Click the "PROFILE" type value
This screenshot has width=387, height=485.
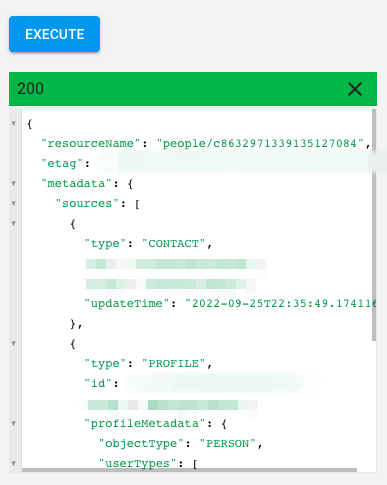coord(174,363)
